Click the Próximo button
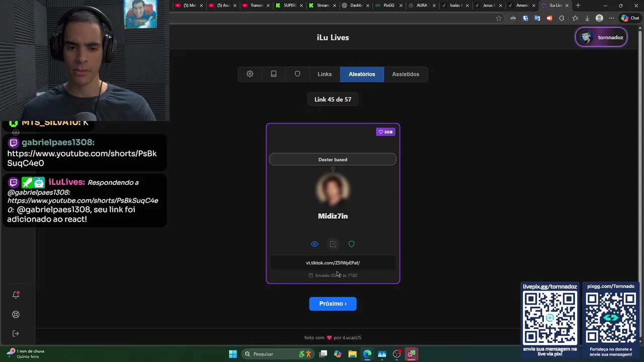This screenshot has width=644, height=362. click(x=333, y=304)
